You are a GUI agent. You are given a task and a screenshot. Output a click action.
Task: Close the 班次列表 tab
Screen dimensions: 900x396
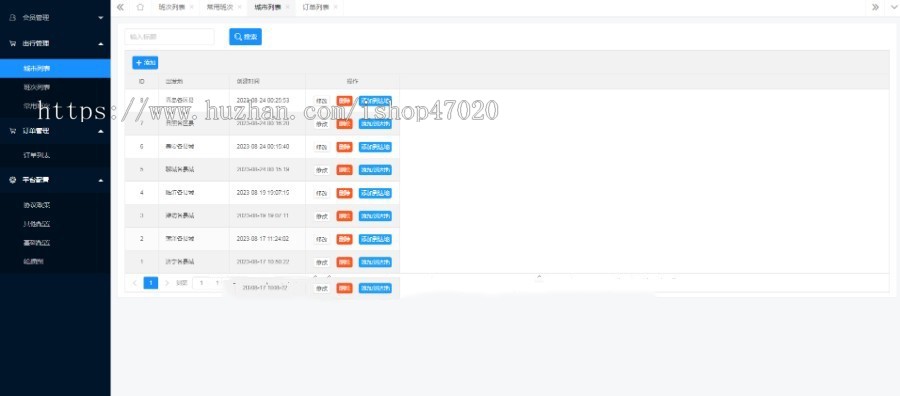[191, 7]
